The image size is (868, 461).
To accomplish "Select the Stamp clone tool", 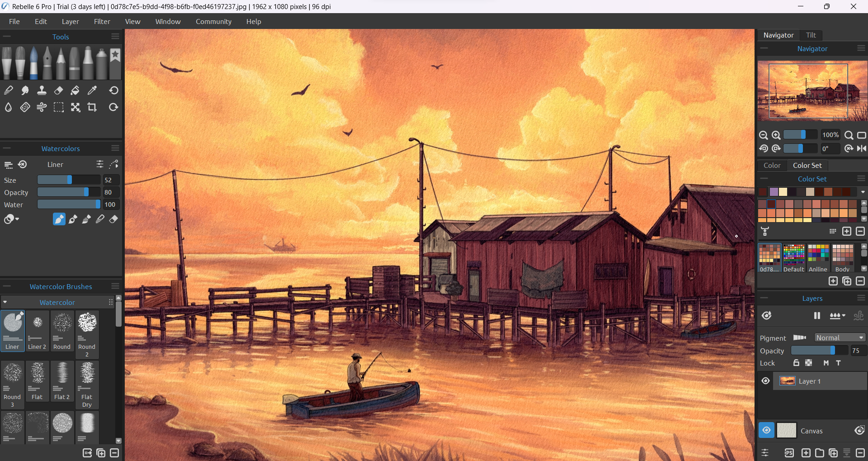I will click(42, 90).
